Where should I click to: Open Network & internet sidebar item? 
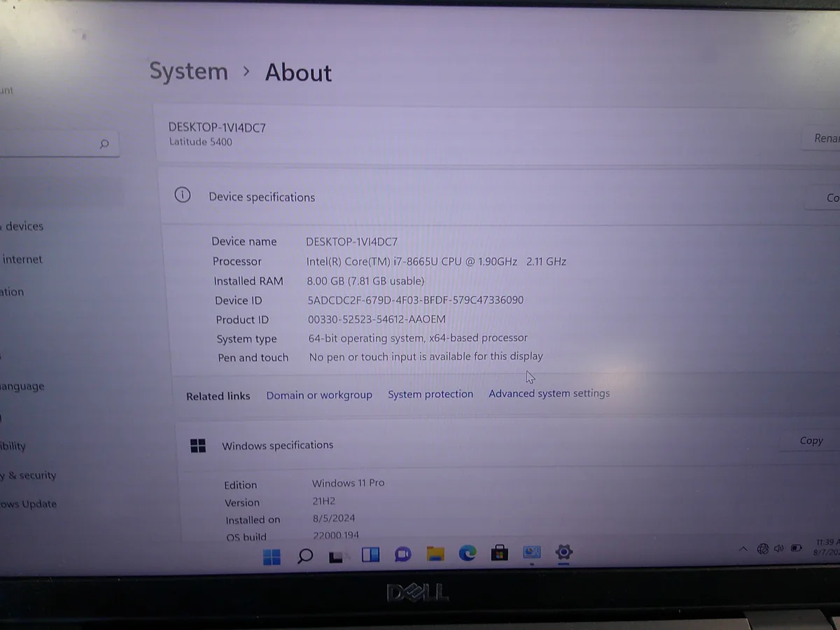[22, 259]
